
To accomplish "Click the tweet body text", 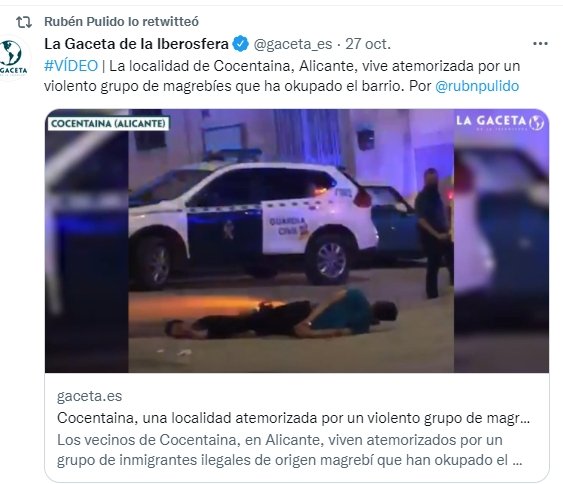I will (x=282, y=76).
